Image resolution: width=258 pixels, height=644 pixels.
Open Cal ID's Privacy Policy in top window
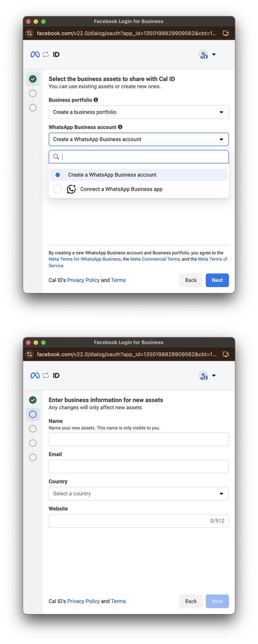[83, 281]
